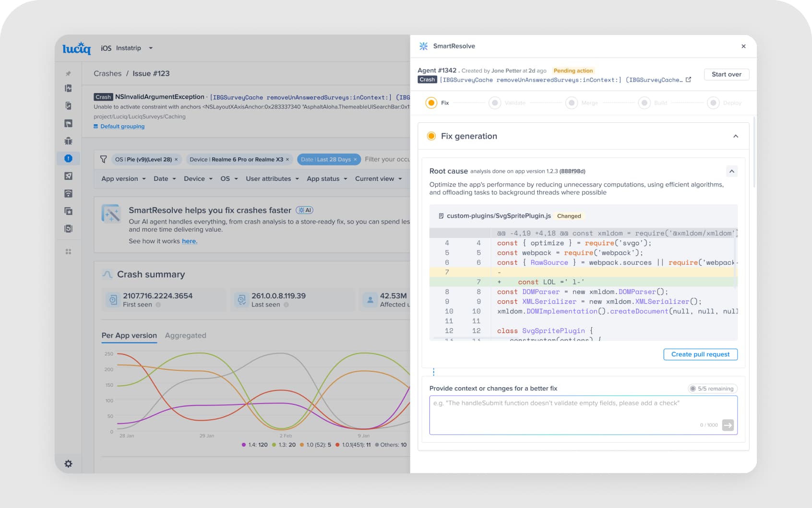This screenshot has width=812, height=508.
Task: Click the Affected users person icon
Action: 370,300
